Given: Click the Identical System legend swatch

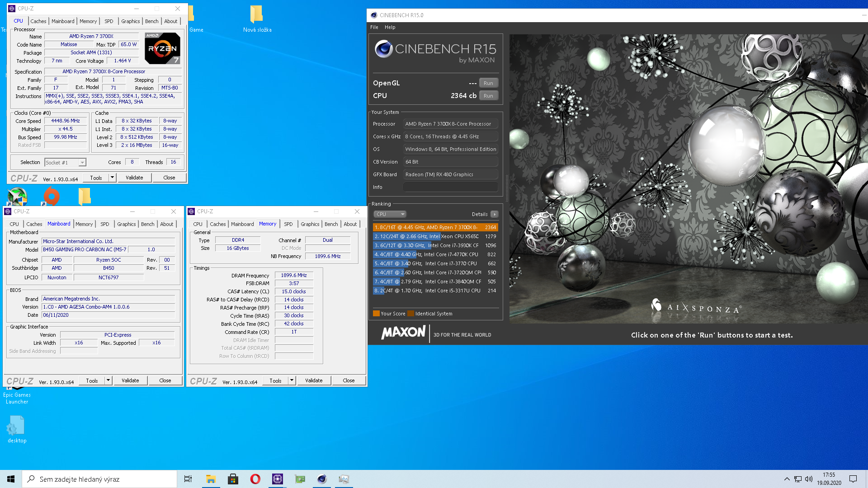Looking at the screenshot, I should pyautogui.click(x=410, y=314).
